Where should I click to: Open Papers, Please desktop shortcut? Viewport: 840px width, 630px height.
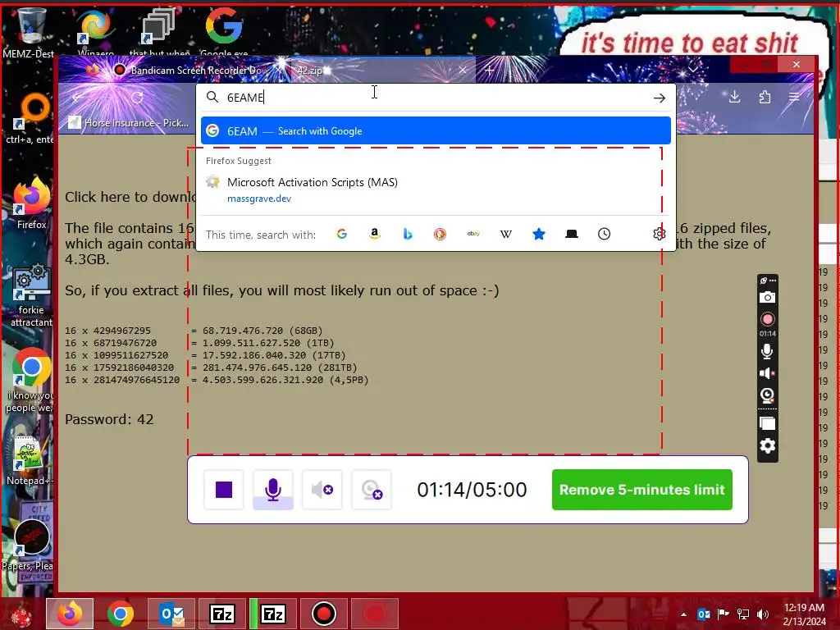pyautogui.click(x=29, y=544)
